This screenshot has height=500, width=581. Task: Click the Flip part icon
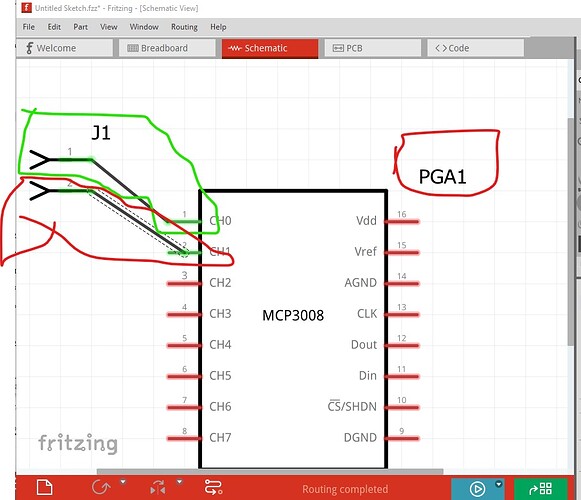click(158, 487)
